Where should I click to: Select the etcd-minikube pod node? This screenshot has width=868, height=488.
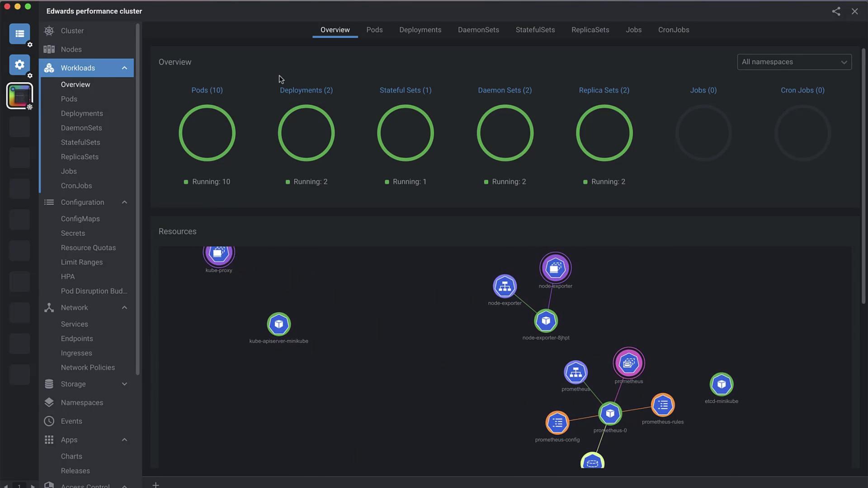[721, 385]
